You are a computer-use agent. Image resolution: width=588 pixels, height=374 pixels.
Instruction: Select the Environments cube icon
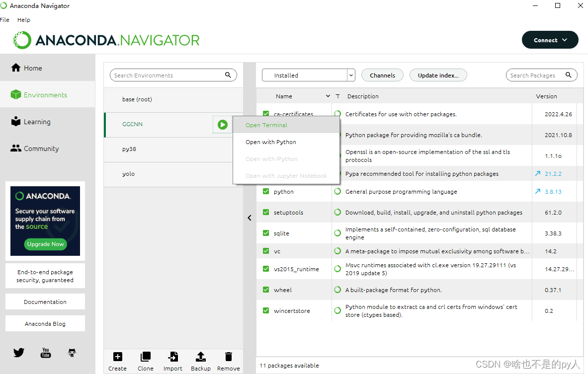point(16,94)
